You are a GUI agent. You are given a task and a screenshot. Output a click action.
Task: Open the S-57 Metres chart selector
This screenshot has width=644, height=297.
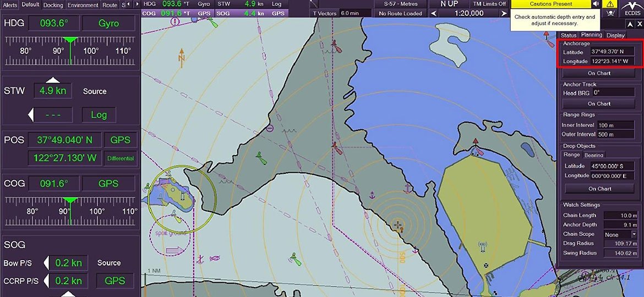click(x=400, y=4)
